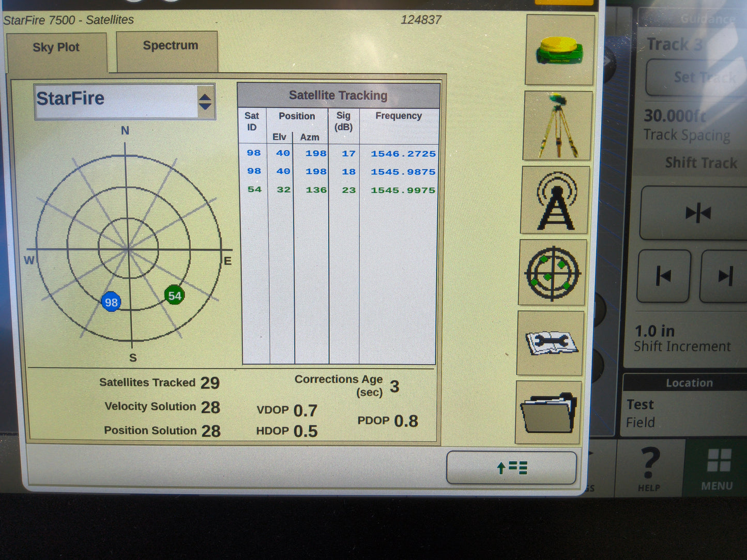This screenshot has width=747, height=560.
Task: Click the center Shift Track icon
Action: [698, 212]
